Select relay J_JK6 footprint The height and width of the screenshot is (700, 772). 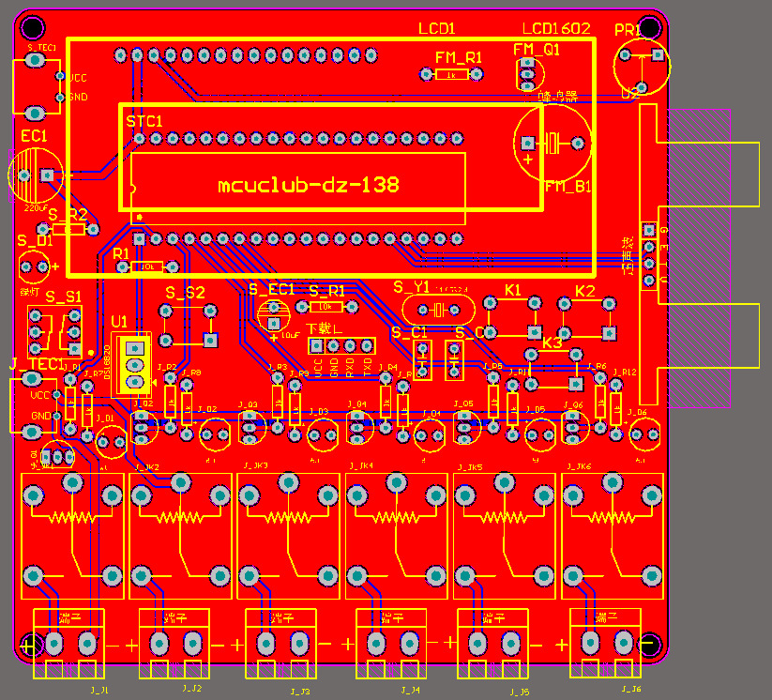[x=613, y=536]
